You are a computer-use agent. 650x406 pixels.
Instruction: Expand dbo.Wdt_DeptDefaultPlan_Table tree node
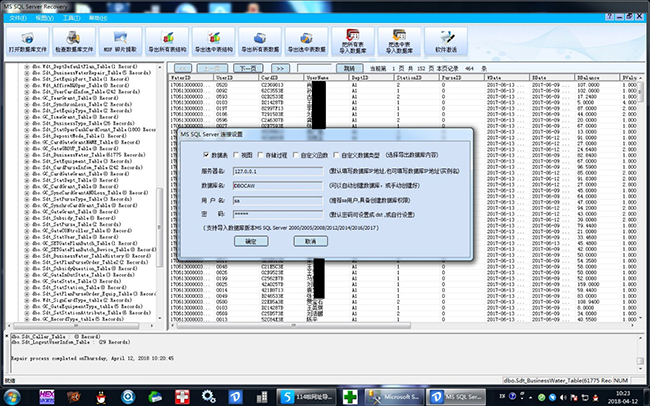pyautogui.click(x=27, y=66)
